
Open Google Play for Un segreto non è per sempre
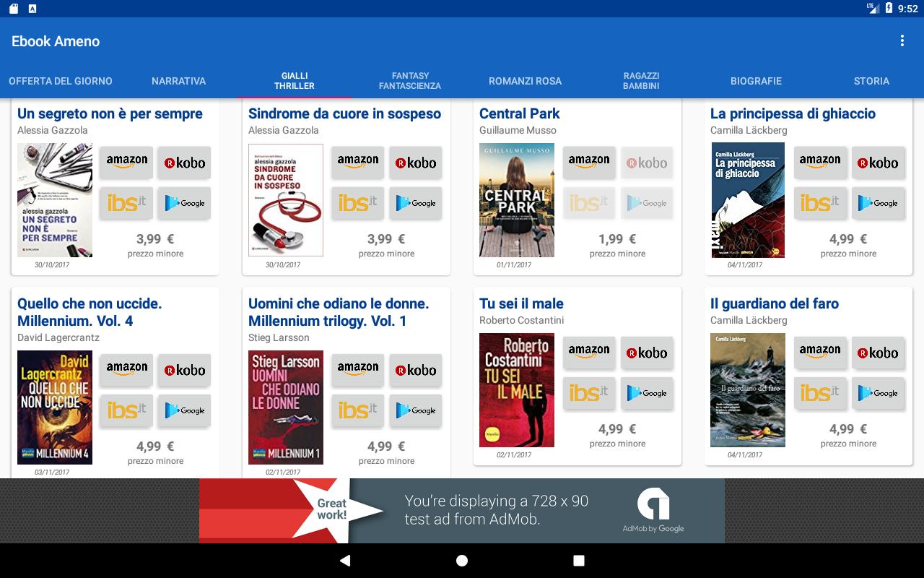click(x=185, y=203)
